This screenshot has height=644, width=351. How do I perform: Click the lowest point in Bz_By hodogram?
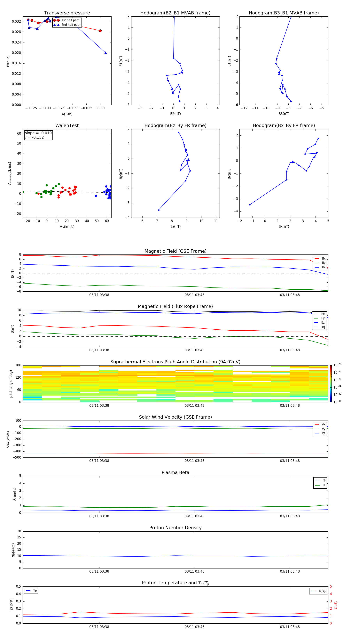(159, 210)
